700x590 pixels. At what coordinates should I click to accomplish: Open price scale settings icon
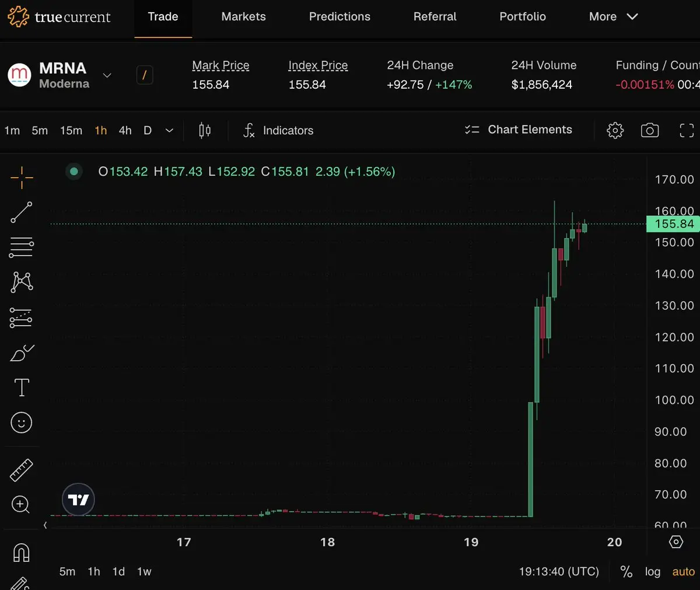[675, 542]
